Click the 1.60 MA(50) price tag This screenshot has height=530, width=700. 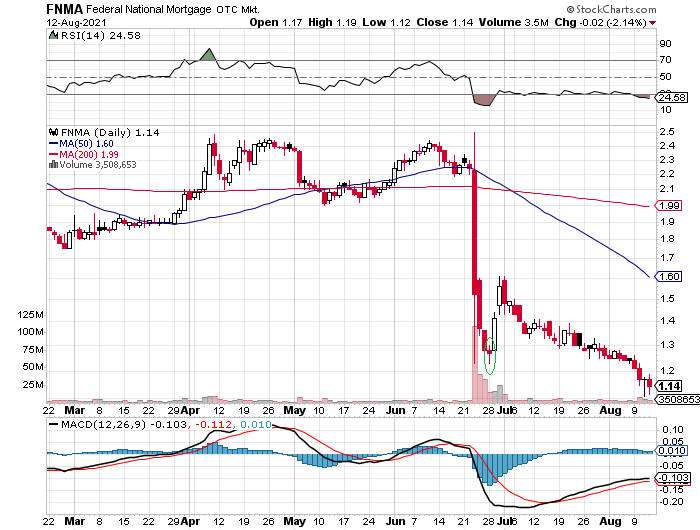668,276
